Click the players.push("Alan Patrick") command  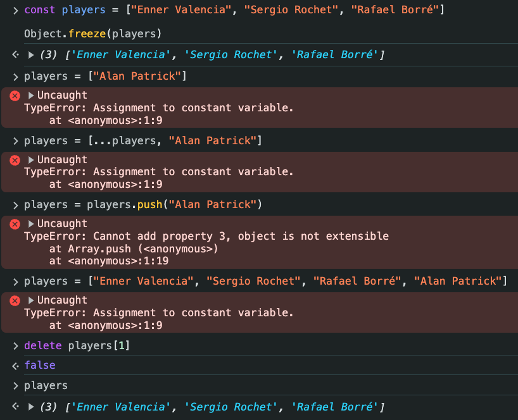[143, 204]
